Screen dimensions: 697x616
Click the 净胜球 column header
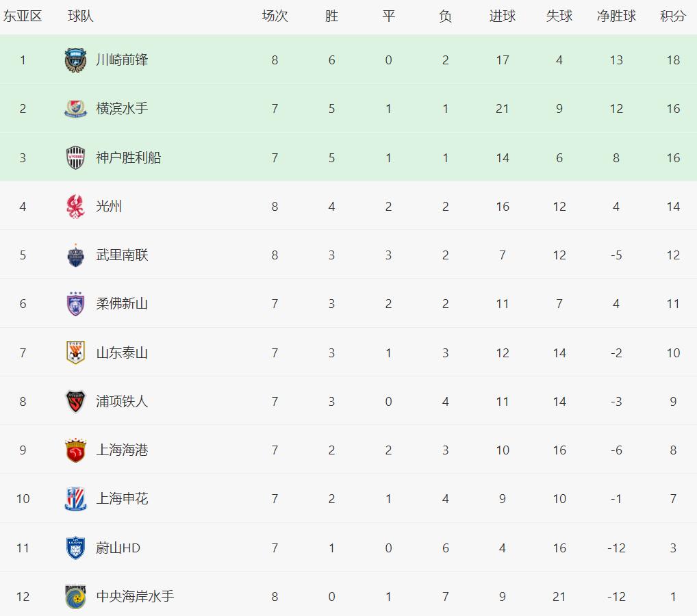(616, 16)
